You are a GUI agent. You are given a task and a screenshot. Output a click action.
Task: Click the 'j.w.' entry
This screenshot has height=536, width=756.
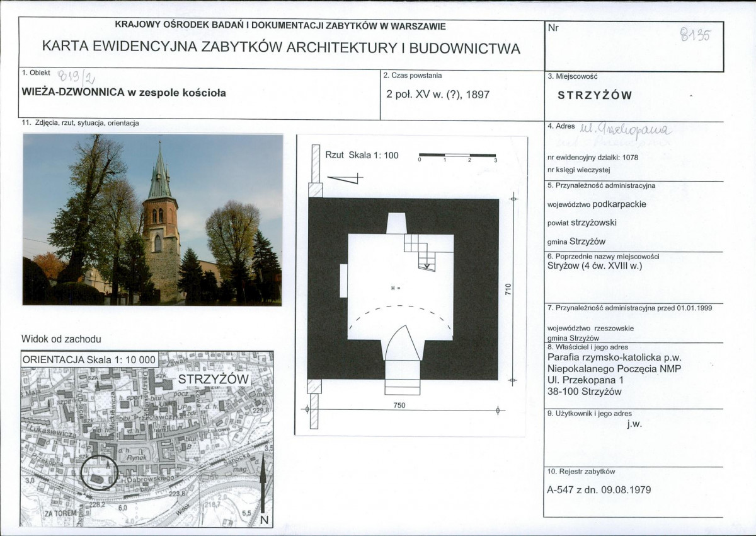[634, 424]
